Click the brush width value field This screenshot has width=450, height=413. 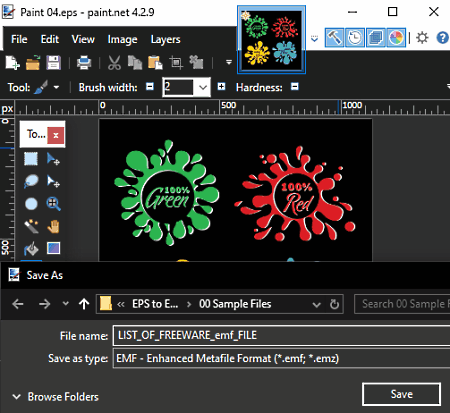(178, 87)
